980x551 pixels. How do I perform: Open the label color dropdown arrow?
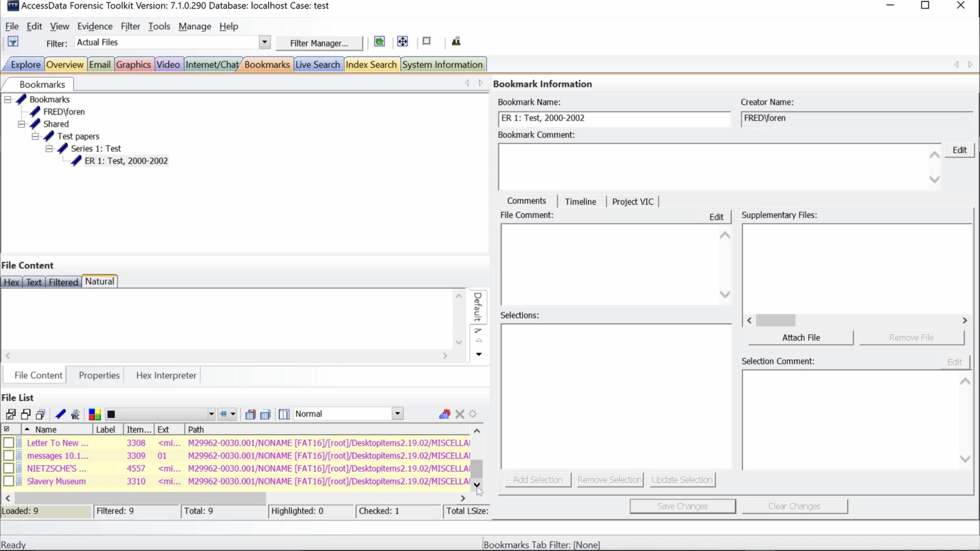coord(211,414)
